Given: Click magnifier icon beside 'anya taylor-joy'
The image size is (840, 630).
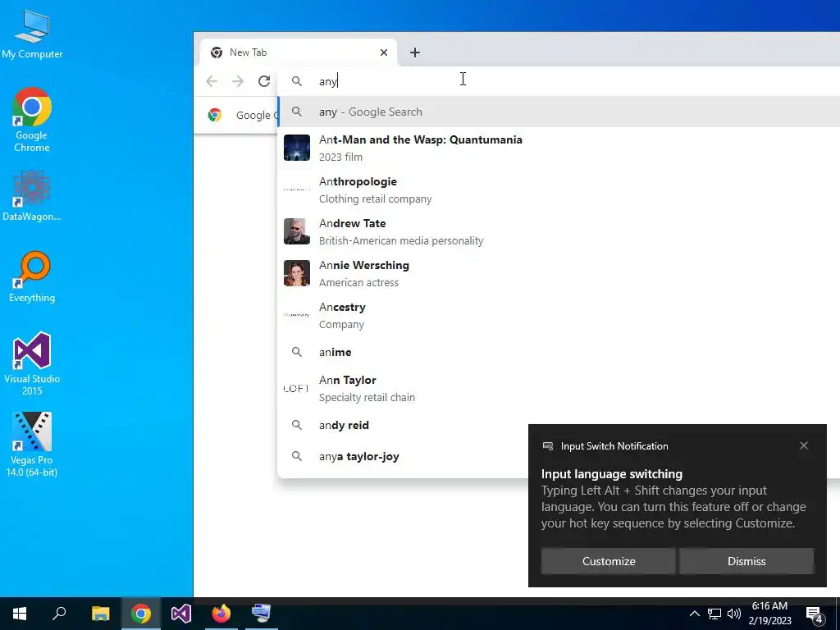Looking at the screenshot, I should [x=297, y=456].
